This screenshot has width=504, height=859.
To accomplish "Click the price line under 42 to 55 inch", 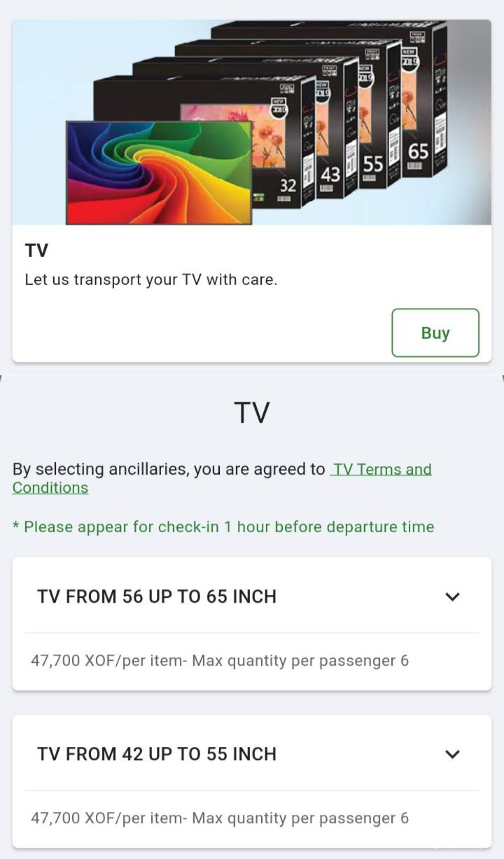I will click(x=220, y=818).
